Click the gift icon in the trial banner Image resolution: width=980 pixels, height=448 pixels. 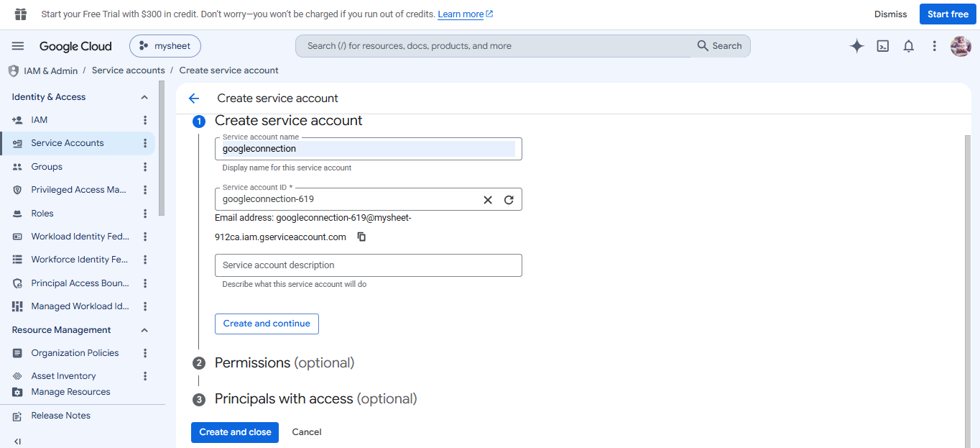click(20, 14)
